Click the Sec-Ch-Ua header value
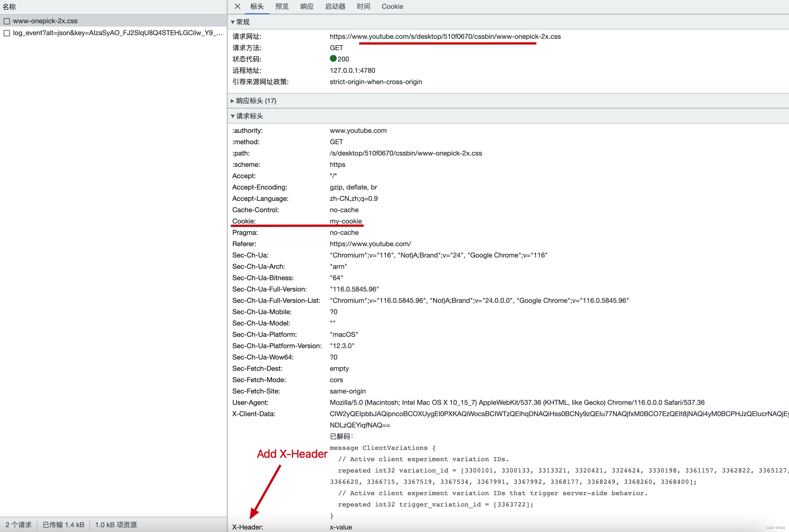The width and height of the screenshot is (789, 532). [438, 255]
